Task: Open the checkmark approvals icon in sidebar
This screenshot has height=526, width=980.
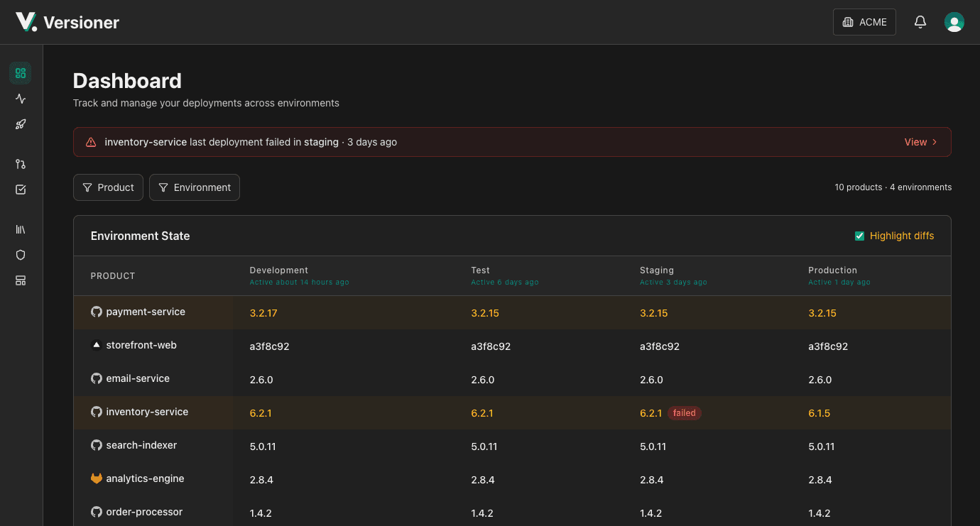Action: [x=21, y=190]
